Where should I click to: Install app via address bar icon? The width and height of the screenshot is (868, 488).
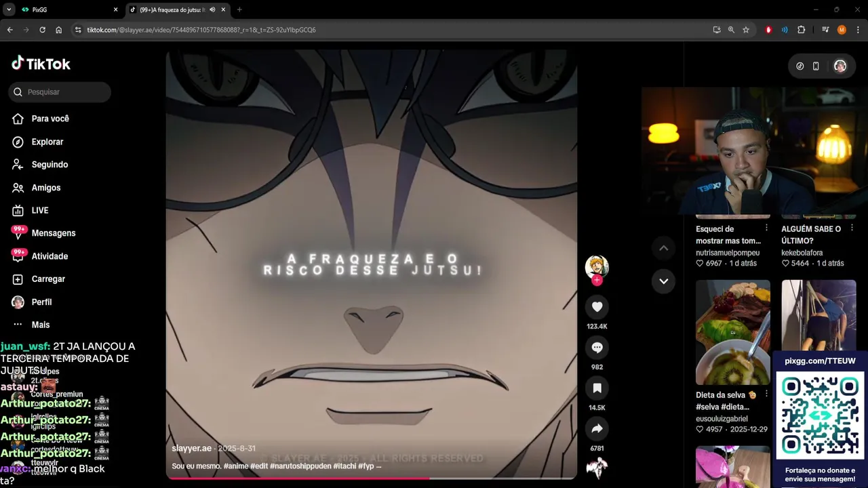click(x=717, y=30)
